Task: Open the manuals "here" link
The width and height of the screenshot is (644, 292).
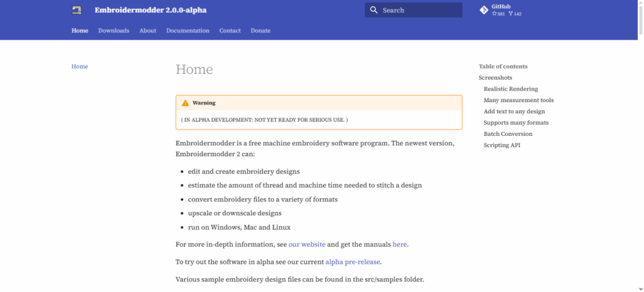Action: click(x=400, y=244)
